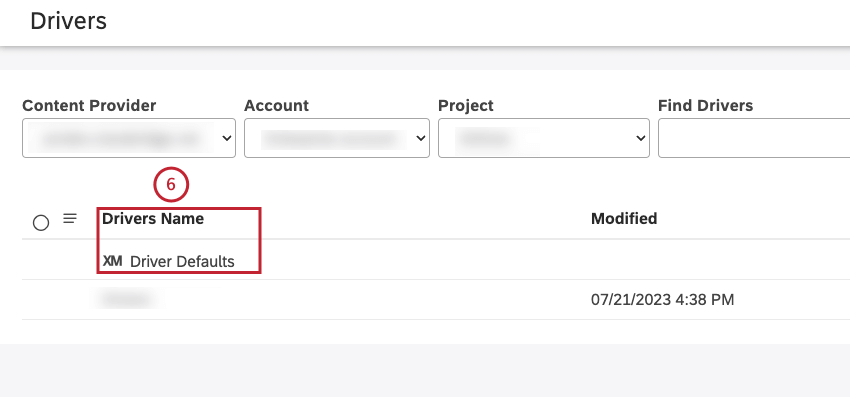This screenshot has height=397, width=850.
Task: Sort by the Modified column header
Action: (624, 219)
